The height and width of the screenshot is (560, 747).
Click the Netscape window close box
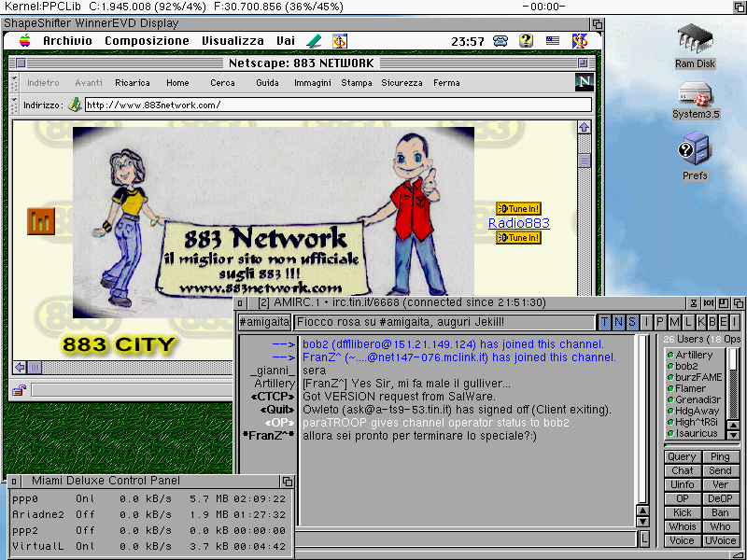point(20,63)
